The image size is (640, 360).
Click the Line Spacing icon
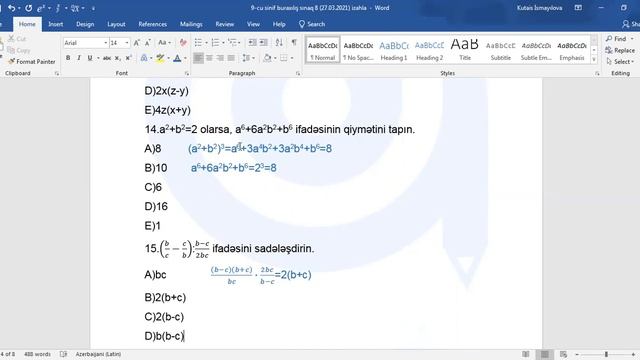click(x=246, y=58)
